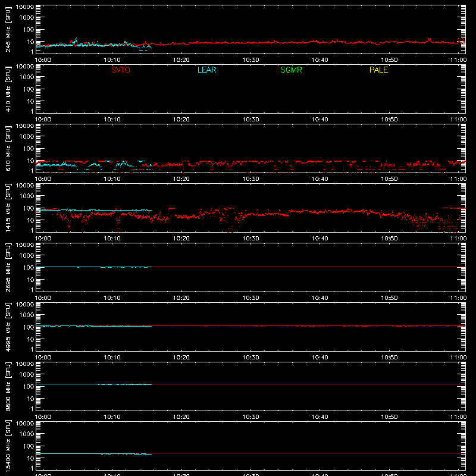476x476 pixels.
Task: Select the 4995 MHz [SFU] axis title
Action: coord(8,327)
